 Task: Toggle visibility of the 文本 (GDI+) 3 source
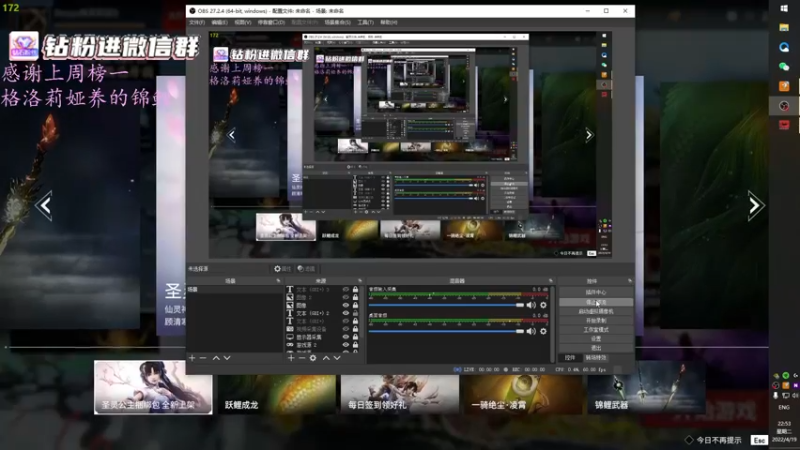[346, 289]
